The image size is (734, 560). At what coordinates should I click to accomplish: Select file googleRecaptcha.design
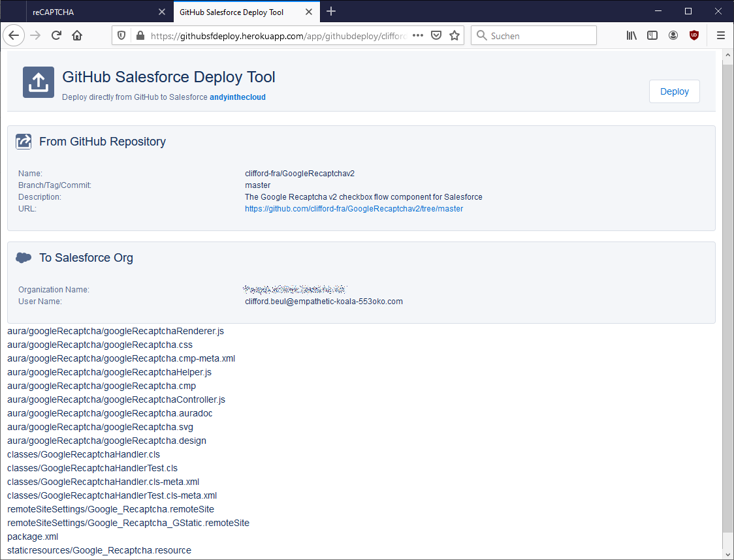[106, 441]
